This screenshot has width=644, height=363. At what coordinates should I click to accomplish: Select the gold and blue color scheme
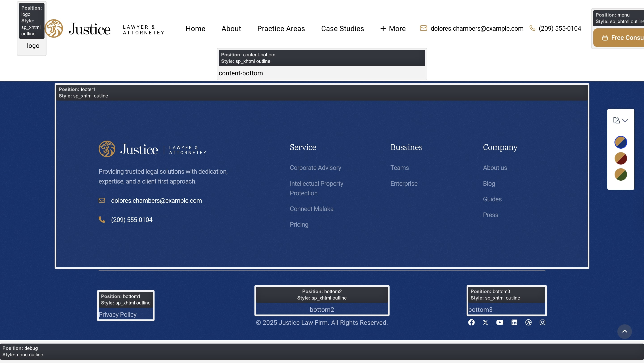621,142
